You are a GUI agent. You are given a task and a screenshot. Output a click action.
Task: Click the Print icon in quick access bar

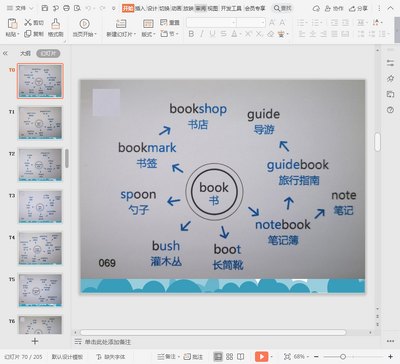click(x=67, y=8)
